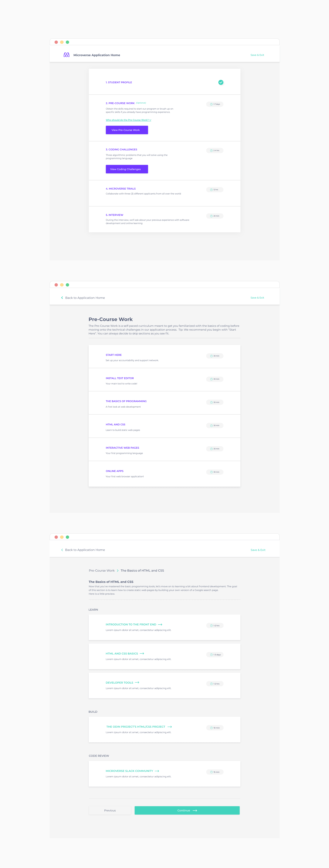Click clock icon in INTERACTIVE WEB PAGES row
Screen dimensions: 329x868
pos(211,449)
